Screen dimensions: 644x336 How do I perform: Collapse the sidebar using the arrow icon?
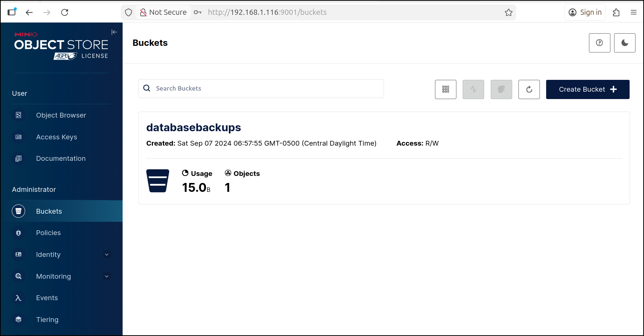point(114,32)
